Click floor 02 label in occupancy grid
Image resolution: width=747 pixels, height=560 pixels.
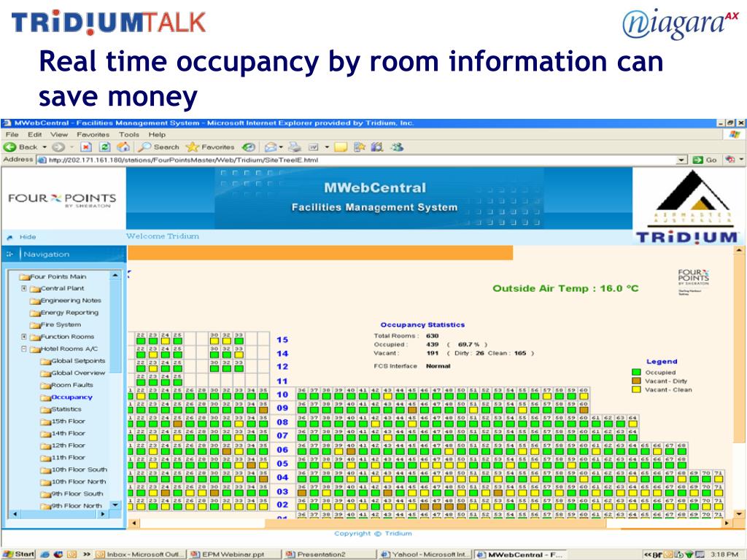click(x=282, y=505)
